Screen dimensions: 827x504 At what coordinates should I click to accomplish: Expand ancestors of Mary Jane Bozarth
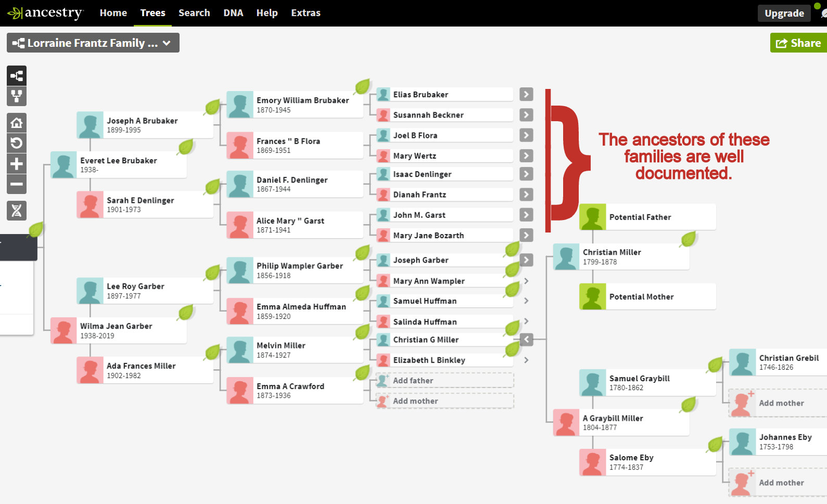tap(526, 235)
